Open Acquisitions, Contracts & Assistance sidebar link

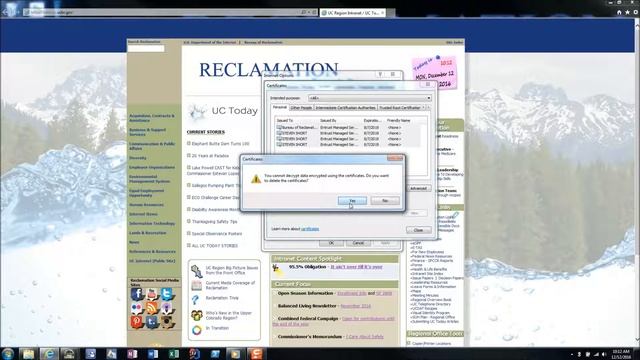click(151, 118)
